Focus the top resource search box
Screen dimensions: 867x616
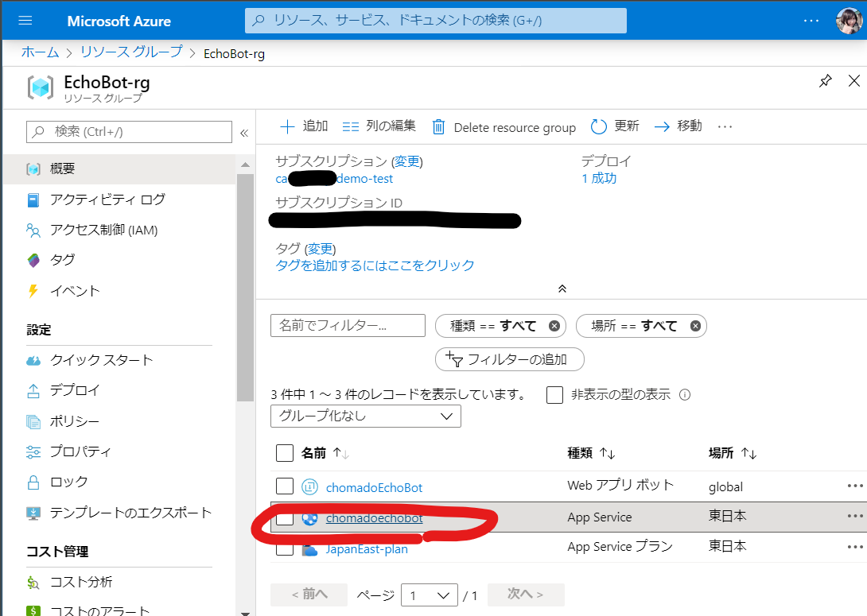[x=436, y=21]
